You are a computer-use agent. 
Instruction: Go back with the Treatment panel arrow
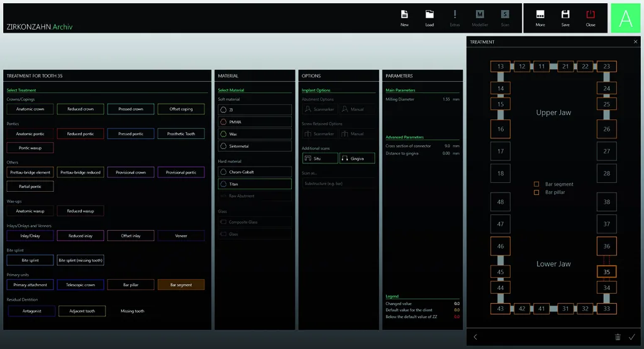(475, 337)
